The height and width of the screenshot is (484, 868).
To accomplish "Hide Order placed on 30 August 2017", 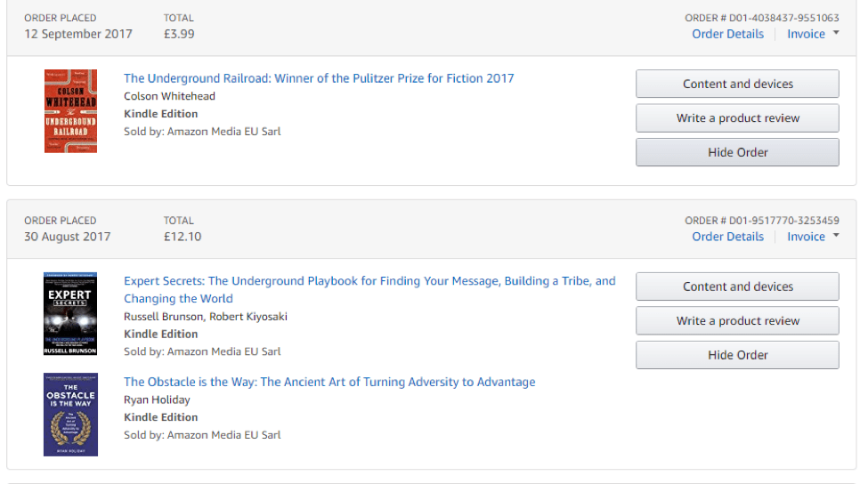I will (x=737, y=355).
